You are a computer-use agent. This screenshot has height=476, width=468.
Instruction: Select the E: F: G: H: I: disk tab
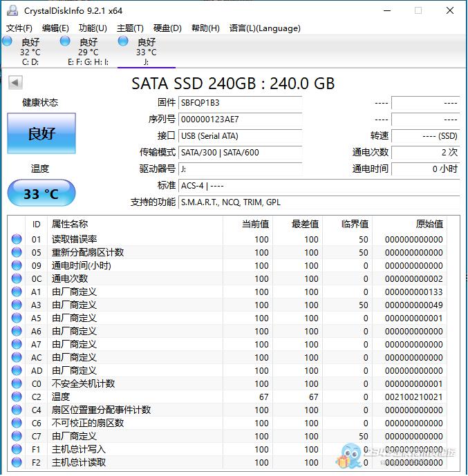pyautogui.click(x=88, y=52)
